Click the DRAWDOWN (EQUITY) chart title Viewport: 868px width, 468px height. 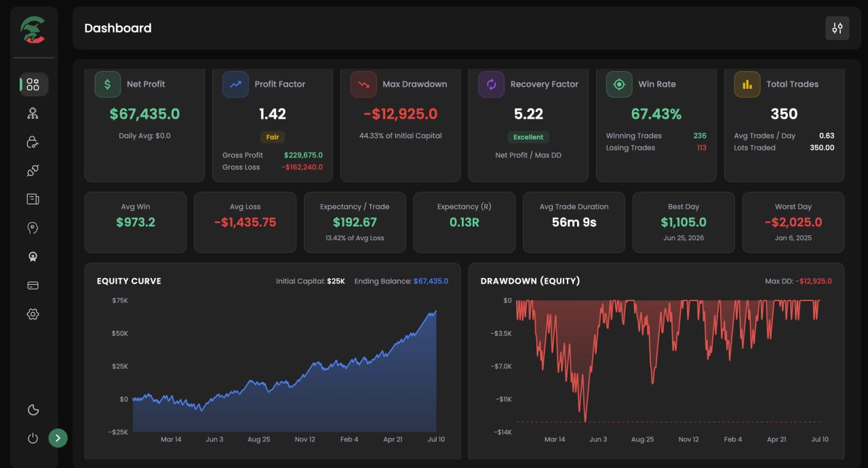tap(530, 281)
